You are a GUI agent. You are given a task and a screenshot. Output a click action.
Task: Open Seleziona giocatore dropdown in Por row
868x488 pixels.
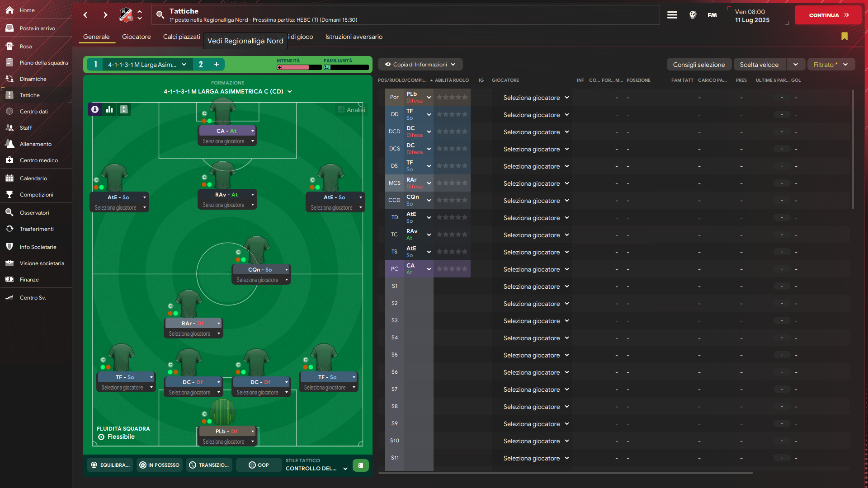pyautogui.click(x=536, y=98)
